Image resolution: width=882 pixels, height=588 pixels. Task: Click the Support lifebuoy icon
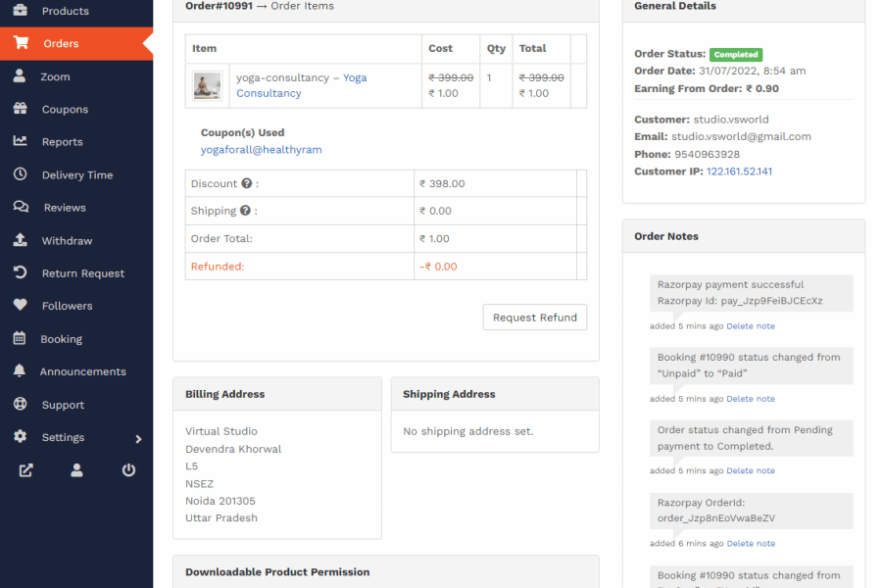[21, 404]
